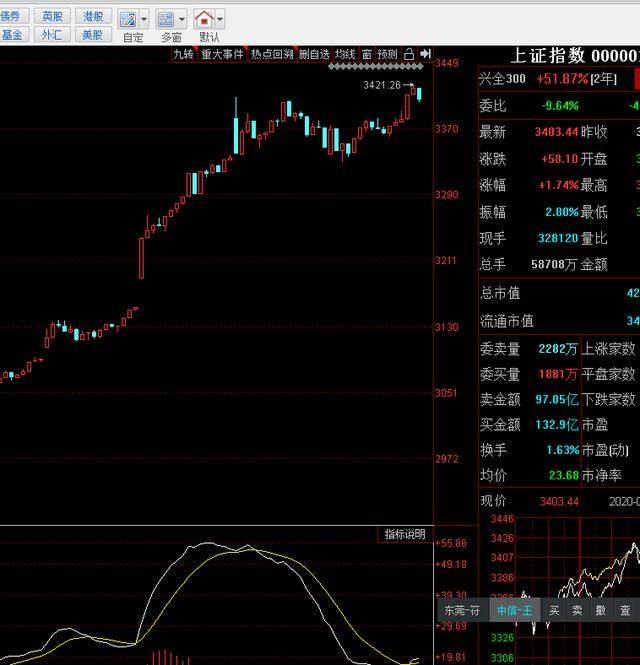The height and width of the screenshot is (665, 640).
Task: Click the 3370 price axis label
Action: (x=447, y=129)
